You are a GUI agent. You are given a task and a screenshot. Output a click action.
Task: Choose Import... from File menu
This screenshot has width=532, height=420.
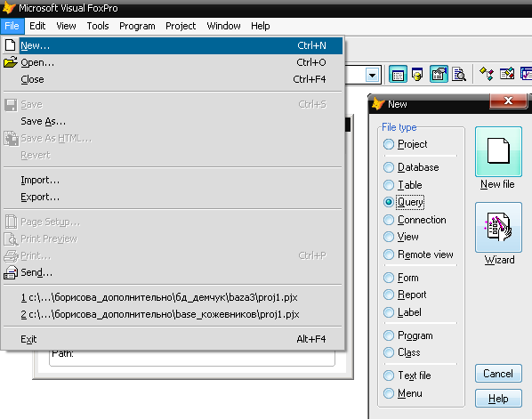coord(173,180)
